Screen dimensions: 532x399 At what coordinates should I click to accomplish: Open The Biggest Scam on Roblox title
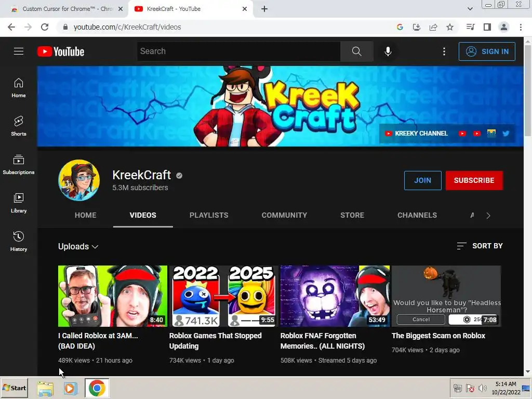click(438, 336)
